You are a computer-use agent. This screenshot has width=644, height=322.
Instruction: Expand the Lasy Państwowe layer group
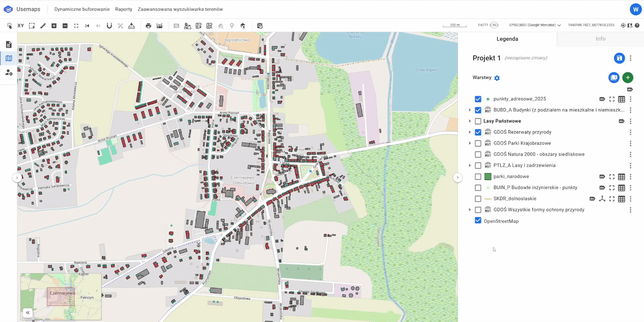click(x=470, y=121)
